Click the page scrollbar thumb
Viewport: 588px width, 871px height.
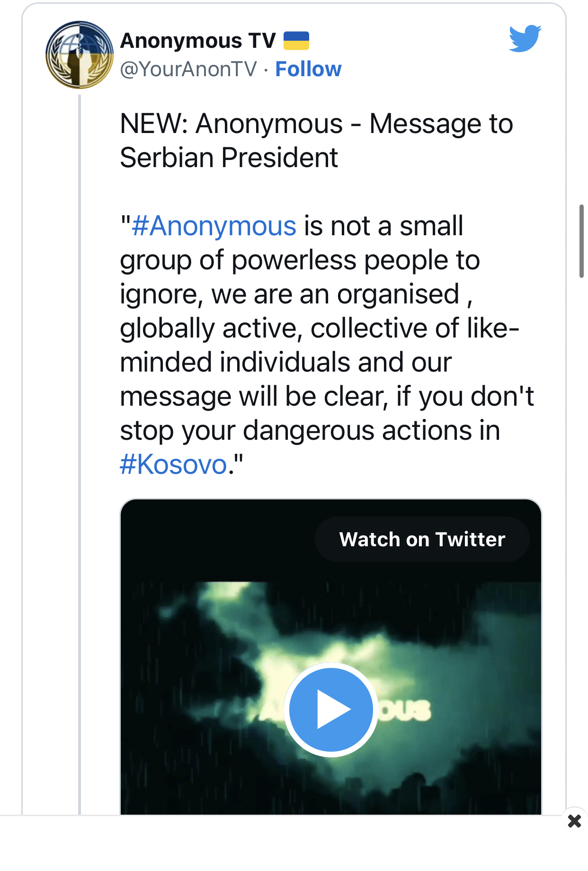[x=581, y=241]
